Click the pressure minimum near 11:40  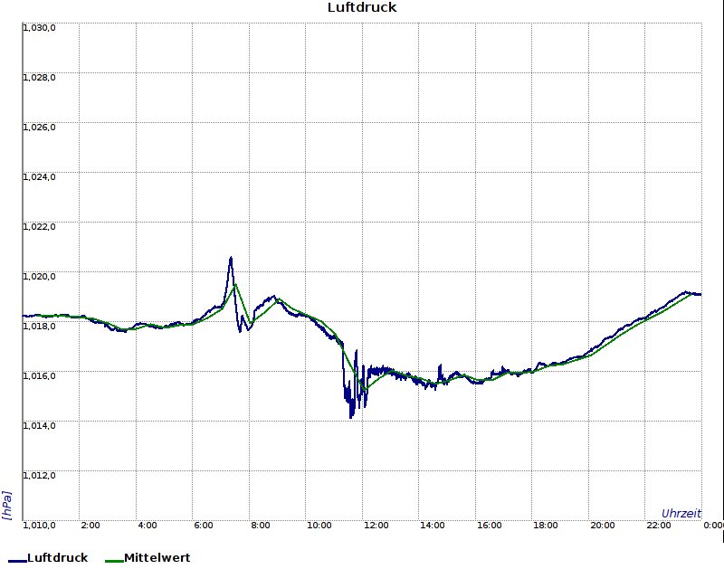351,417
